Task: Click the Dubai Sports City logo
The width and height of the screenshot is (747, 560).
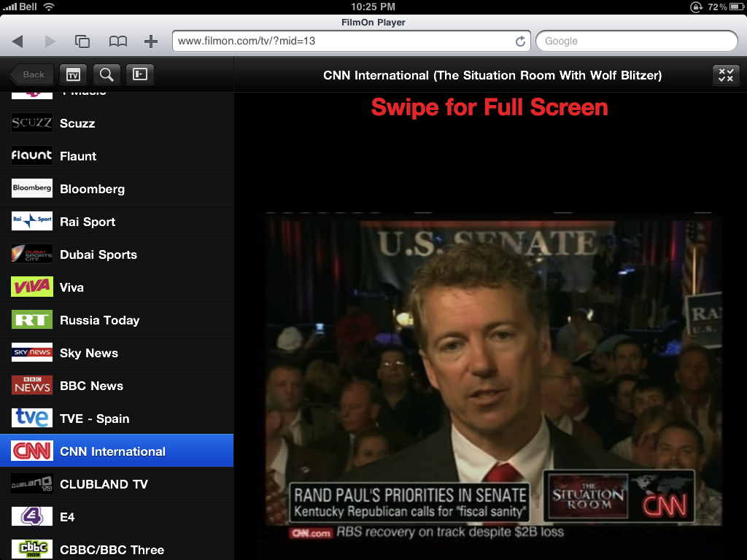Action: tap(32, 254)
